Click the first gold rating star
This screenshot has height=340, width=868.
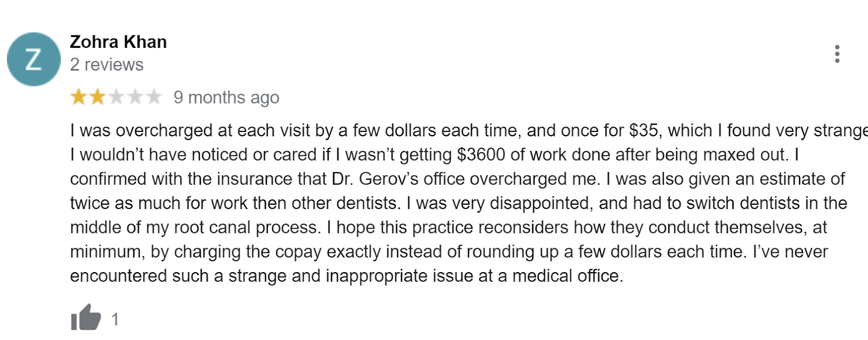click(x=79, y=97)
